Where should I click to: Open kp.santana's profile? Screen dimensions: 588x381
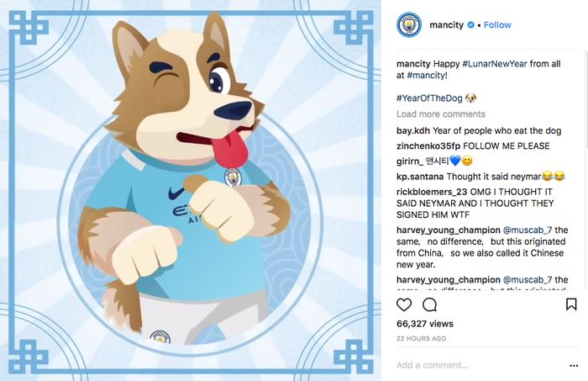(x=420, y=177)
